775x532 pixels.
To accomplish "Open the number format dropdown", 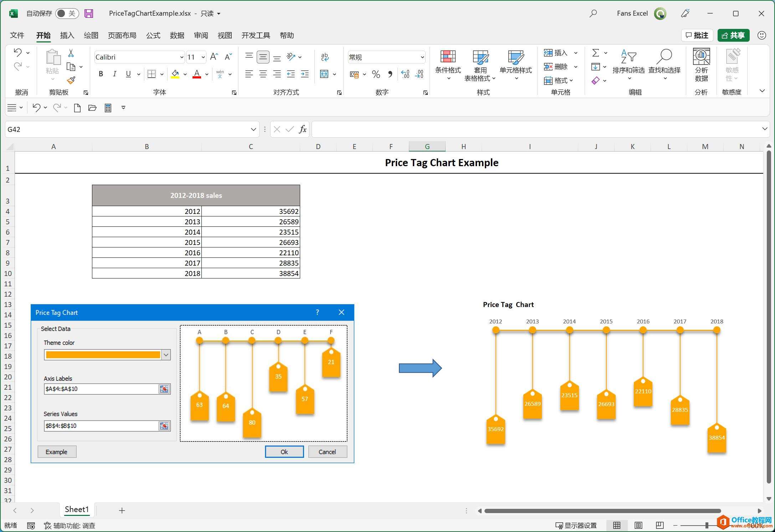I will (422, 57).
